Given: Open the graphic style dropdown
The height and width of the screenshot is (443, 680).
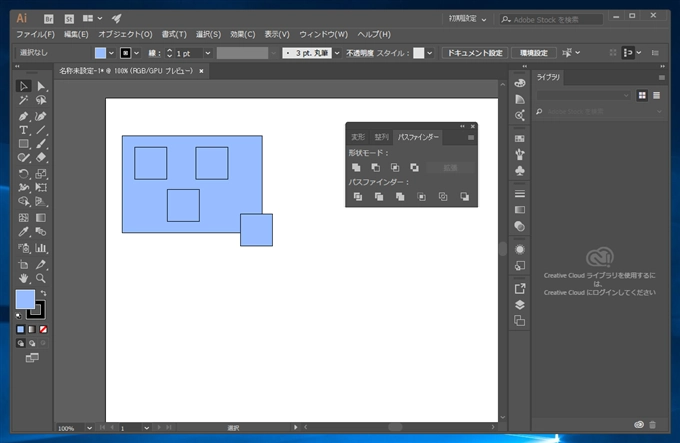Looking at the screenshot, I should coord(430,53).
